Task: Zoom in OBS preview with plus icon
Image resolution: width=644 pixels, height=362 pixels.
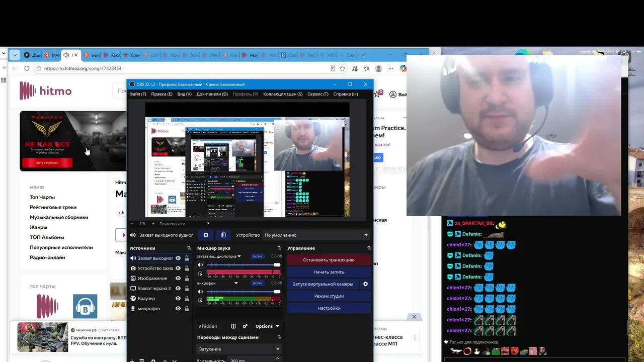Action: click(x=153, y=223)
